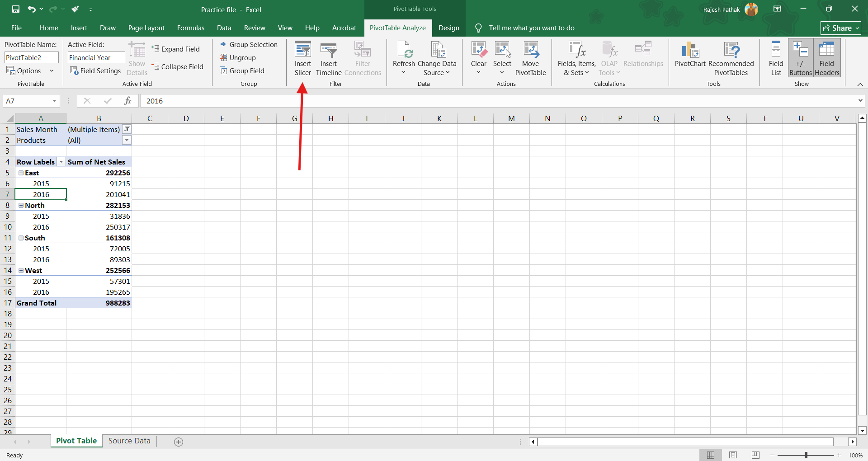This screenshot has width=868, height=461.
Task: Open the Products filter dropdown
Action: 127,141
